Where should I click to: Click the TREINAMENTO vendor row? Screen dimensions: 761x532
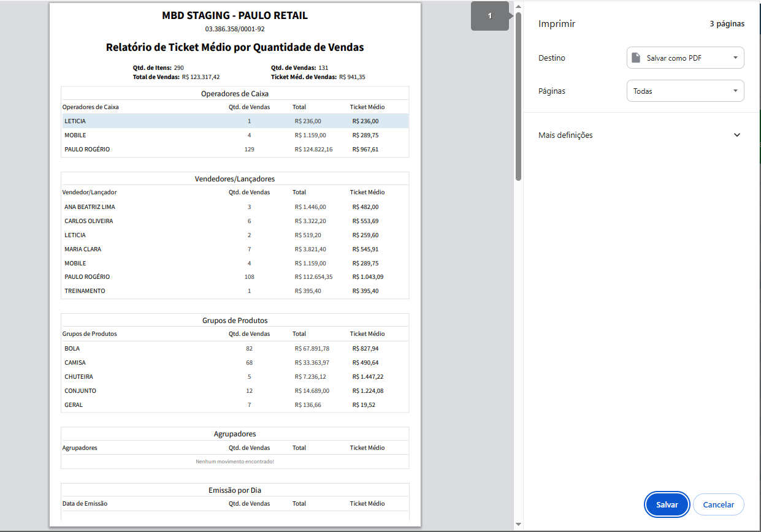click(235, 291)
